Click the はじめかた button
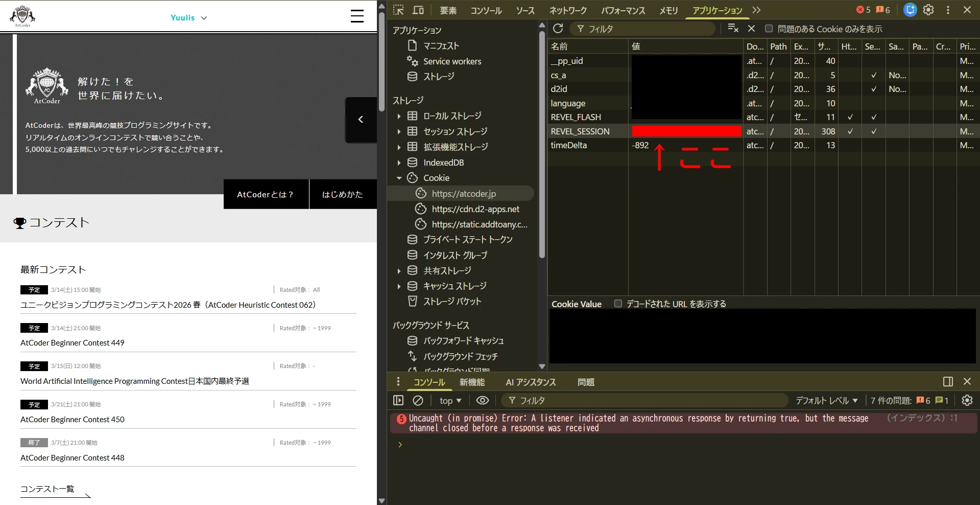Screen dimensions: 980x505 pyautogui.click(x=343, y=194)
